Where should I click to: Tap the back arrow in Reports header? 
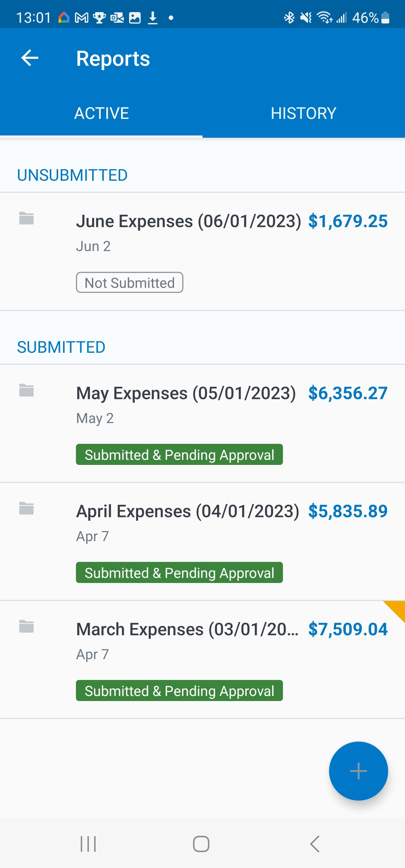pos(30,58)
